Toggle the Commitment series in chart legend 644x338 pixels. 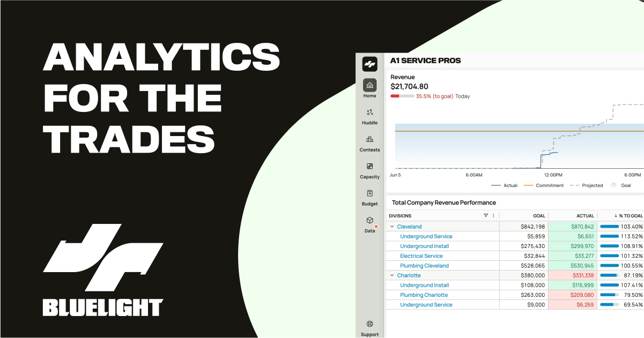(543, 185)
